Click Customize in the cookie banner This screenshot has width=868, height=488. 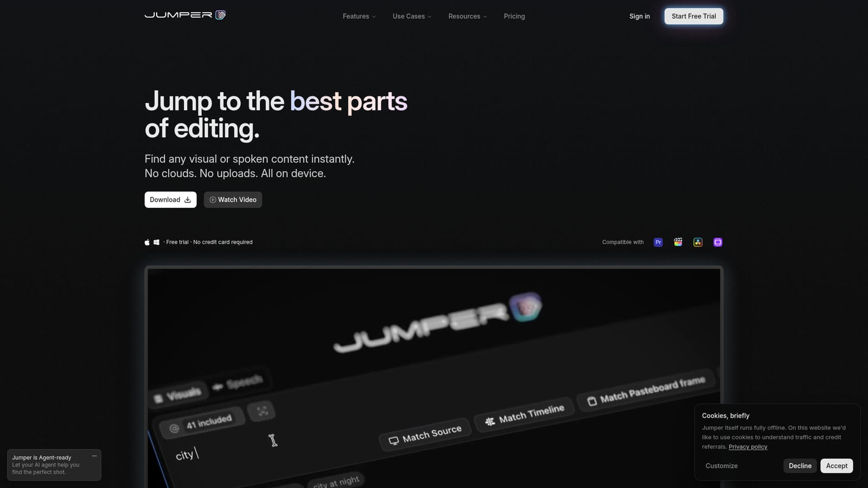point(722,466)
